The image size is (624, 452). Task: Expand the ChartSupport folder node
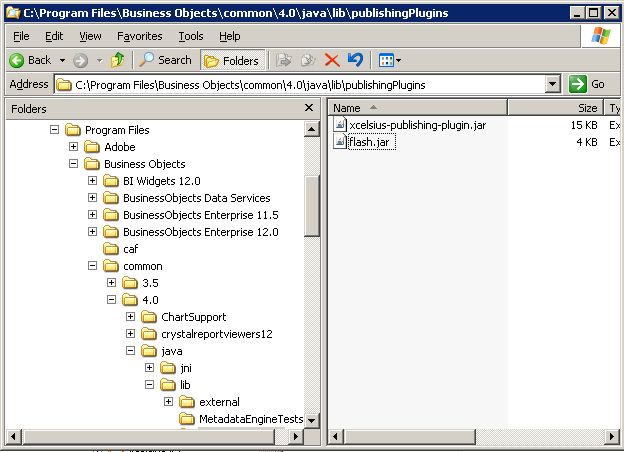pos(130,317)
